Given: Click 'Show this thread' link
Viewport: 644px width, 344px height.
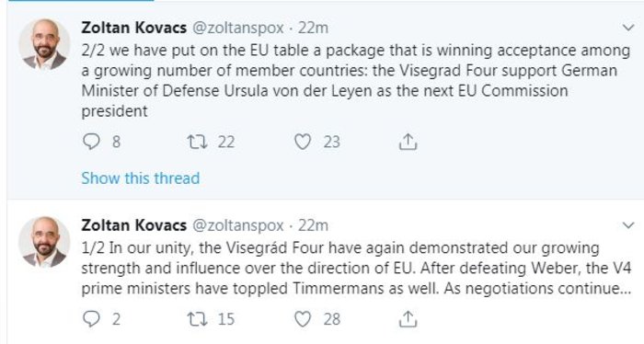Looking at the screenshot, I should tap(141, 178).
